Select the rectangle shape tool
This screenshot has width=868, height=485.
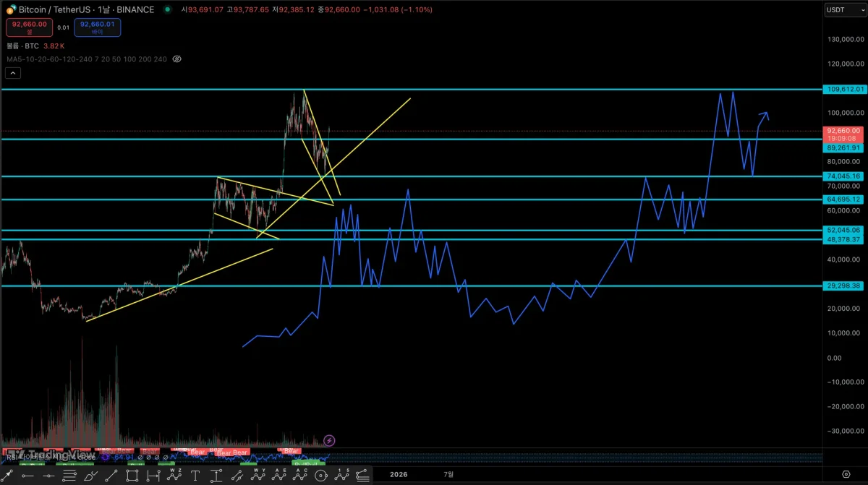tap(132, 476)
